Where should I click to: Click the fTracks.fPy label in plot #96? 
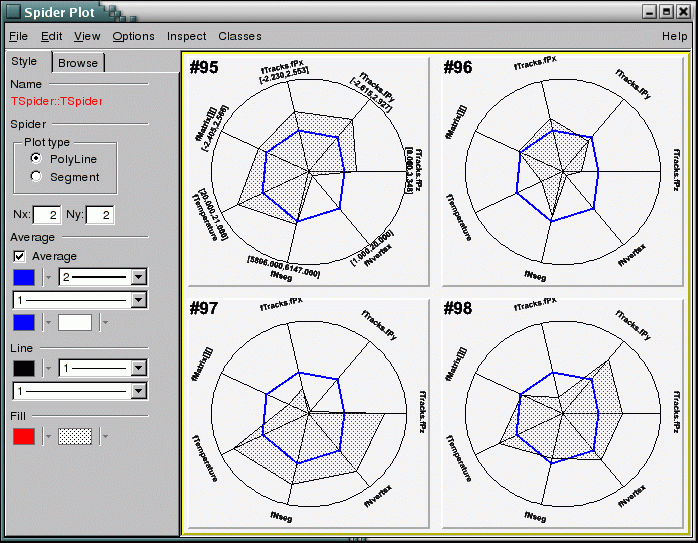coord(633,84)
